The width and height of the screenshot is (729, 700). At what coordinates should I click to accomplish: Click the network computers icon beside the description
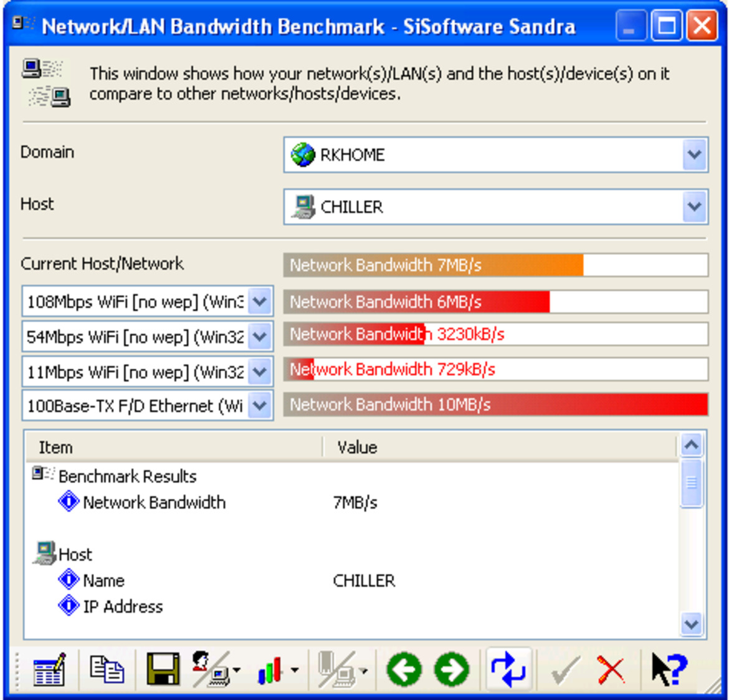pyautogui.click(x=46, y=84)
